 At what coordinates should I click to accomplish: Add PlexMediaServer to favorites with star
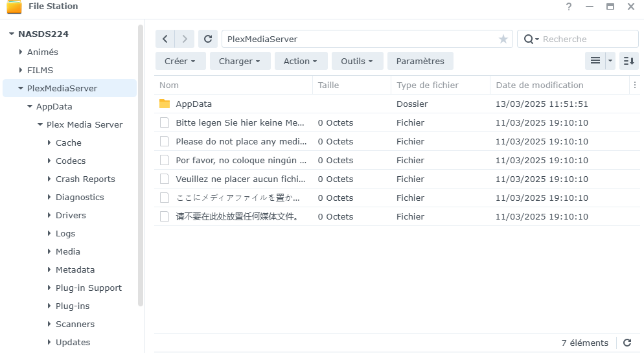point(503,39)
